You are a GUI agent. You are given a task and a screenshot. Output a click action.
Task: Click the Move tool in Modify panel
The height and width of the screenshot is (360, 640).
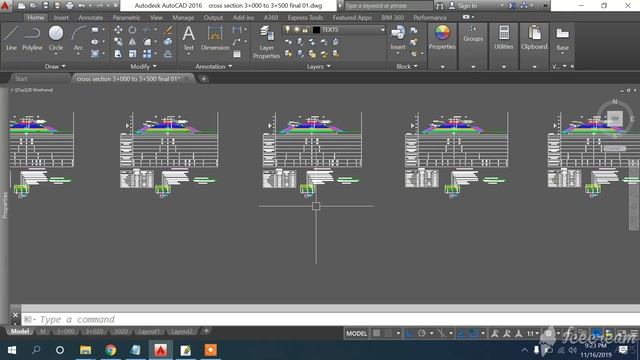118,30
